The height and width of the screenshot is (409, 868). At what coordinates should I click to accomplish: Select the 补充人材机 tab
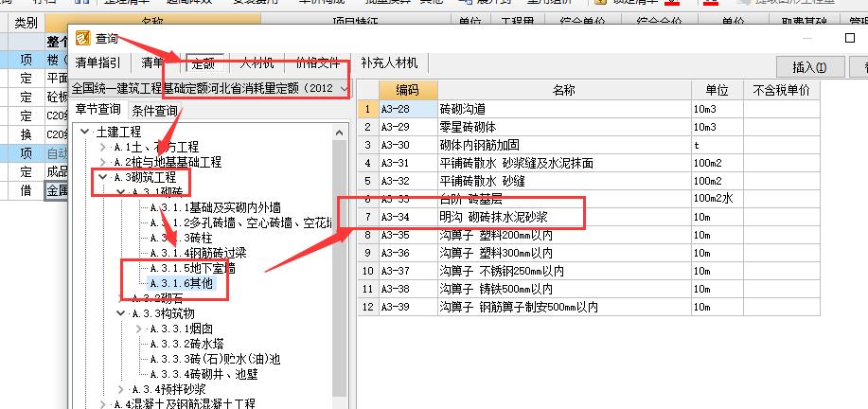coord(389,62)
